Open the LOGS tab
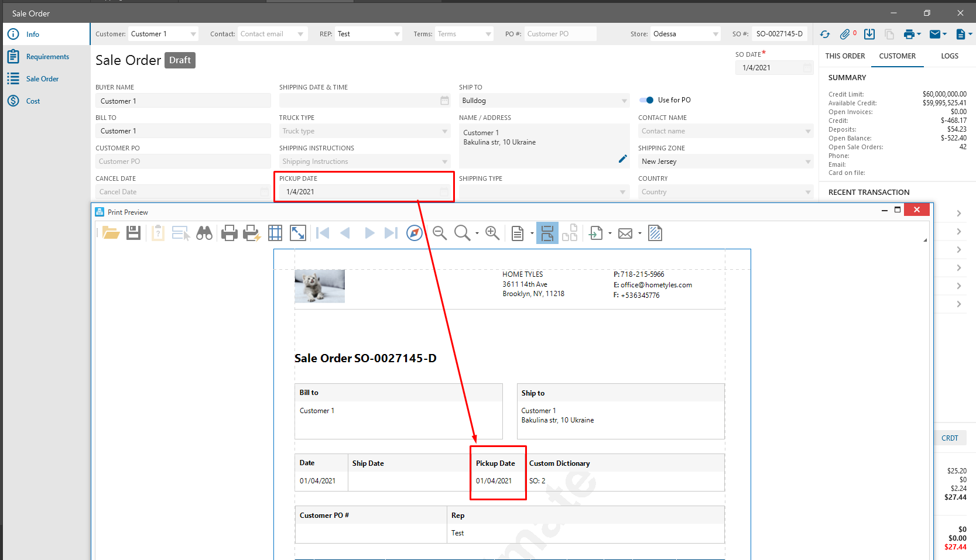The image size is (976, 560). pyautogui.click(x=949, y=56)
